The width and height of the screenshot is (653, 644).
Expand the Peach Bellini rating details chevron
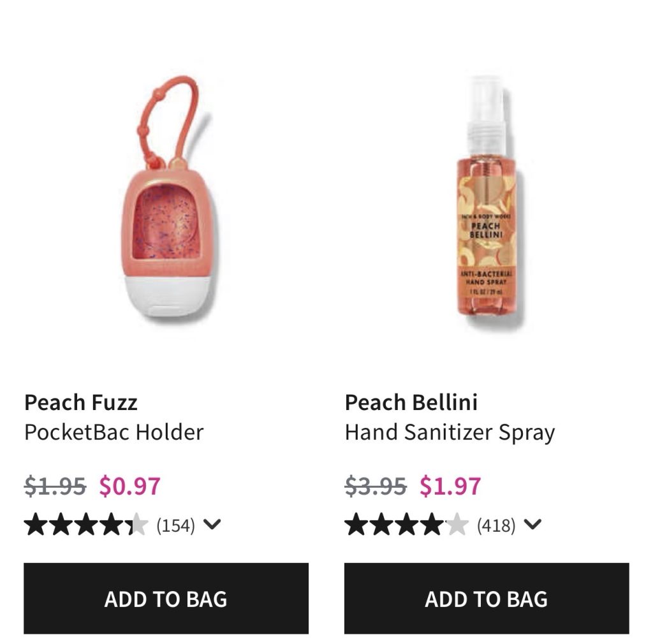tap(532, 525)
